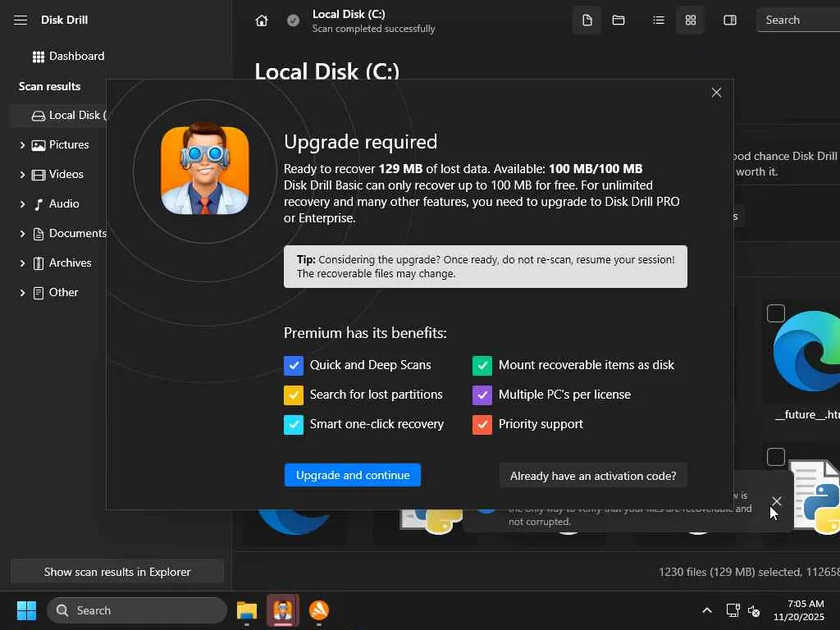Toggle the Smart one-click recovery checkbox

pyautogui.click(x=294, y=424)
